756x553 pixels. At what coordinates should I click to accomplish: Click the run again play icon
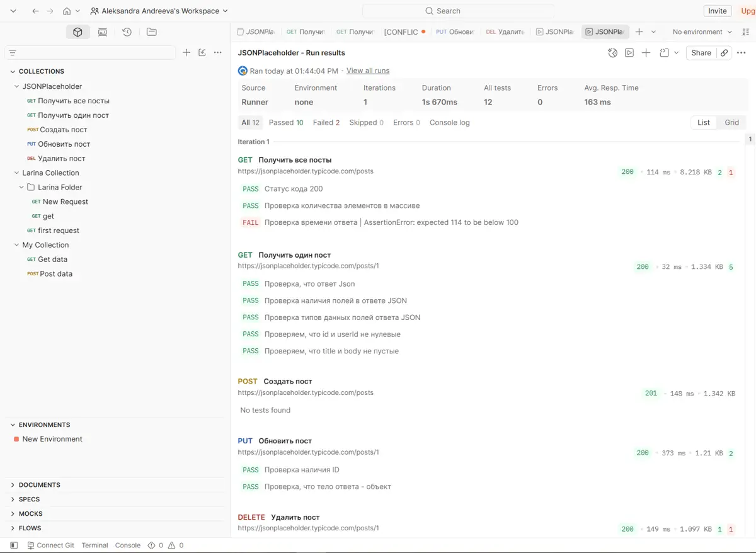(x=629, y=53)
